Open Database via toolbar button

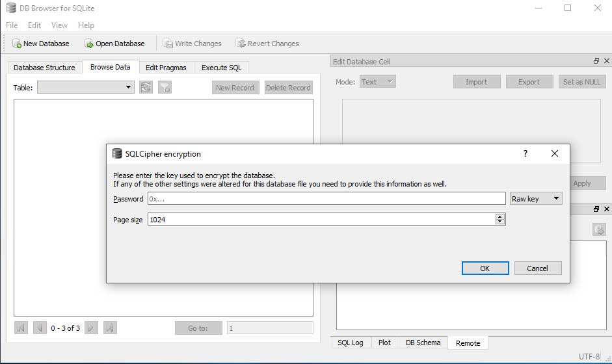114,44
